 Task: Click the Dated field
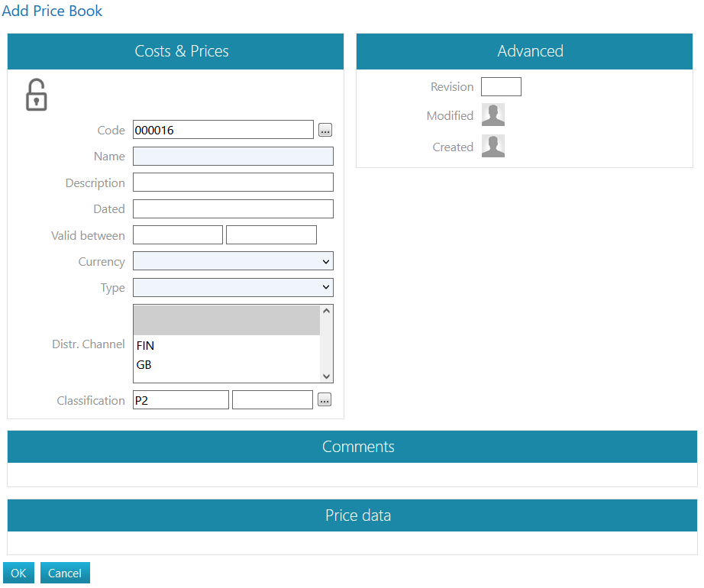click(233, 208)
